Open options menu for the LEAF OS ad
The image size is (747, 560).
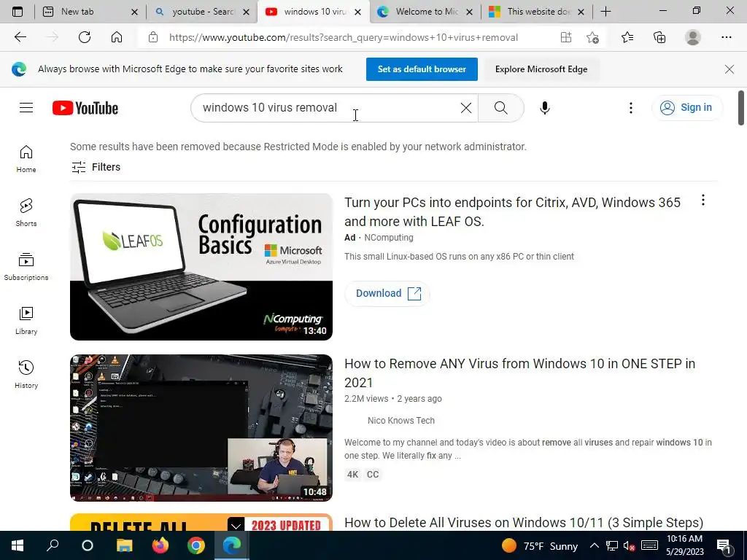(703, 201)
